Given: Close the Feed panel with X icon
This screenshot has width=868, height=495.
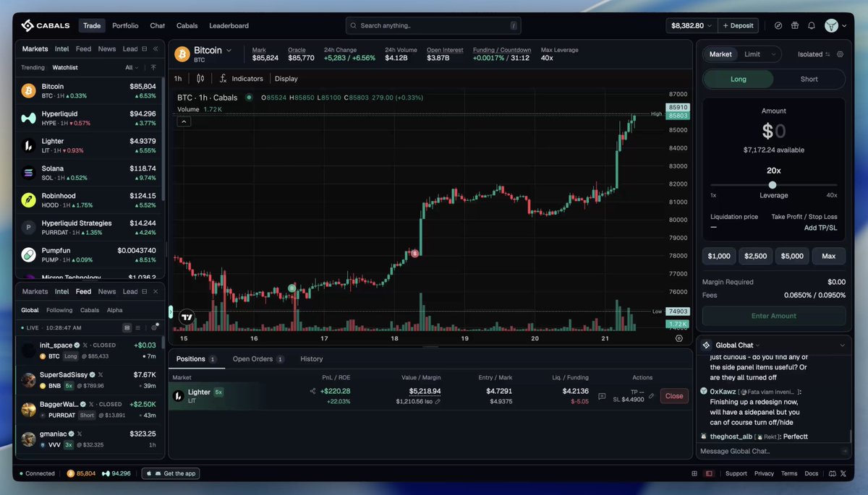Looking at the screenshot, I should point(156,291).
